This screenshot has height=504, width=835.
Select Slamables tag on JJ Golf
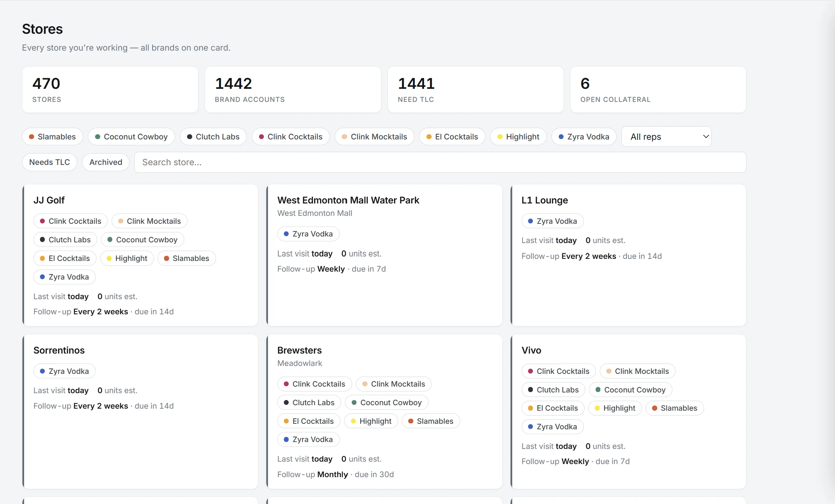coord(187,258)
